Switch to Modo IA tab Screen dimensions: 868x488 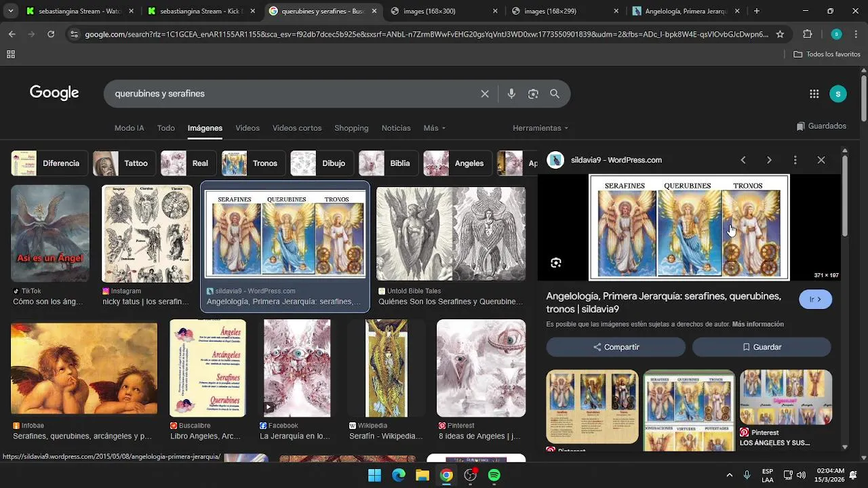[x=129, y=128]
